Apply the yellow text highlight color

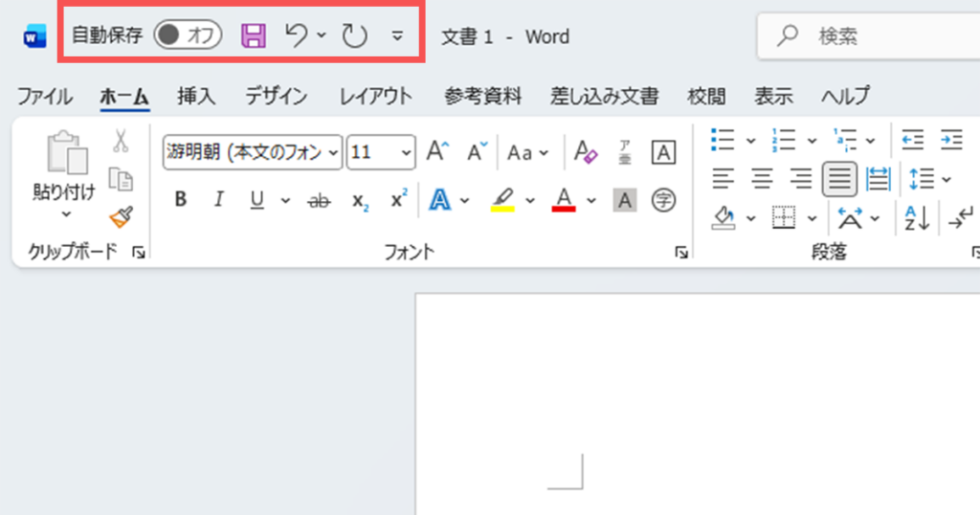(x=501, y=201)
